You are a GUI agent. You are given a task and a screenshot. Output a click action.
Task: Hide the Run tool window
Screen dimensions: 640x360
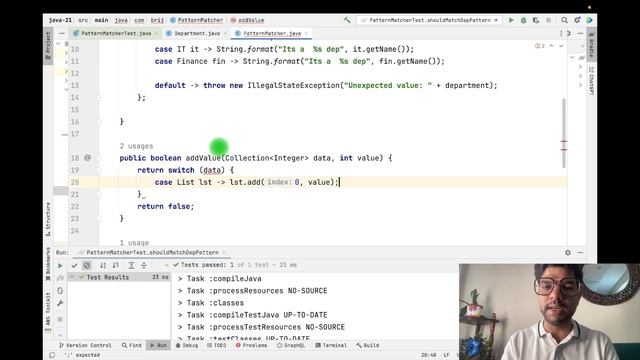point(580,253)
